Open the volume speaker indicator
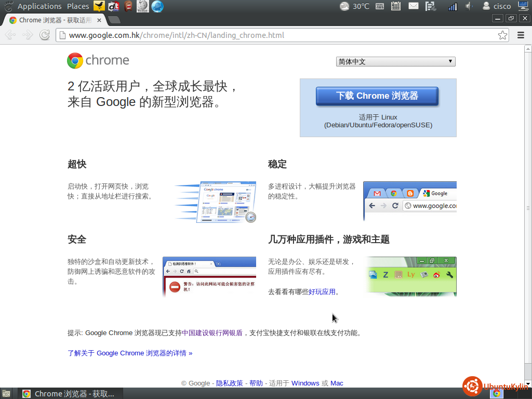Image resolution: width=532 pixels, height=399 pixels. [469, 6]
